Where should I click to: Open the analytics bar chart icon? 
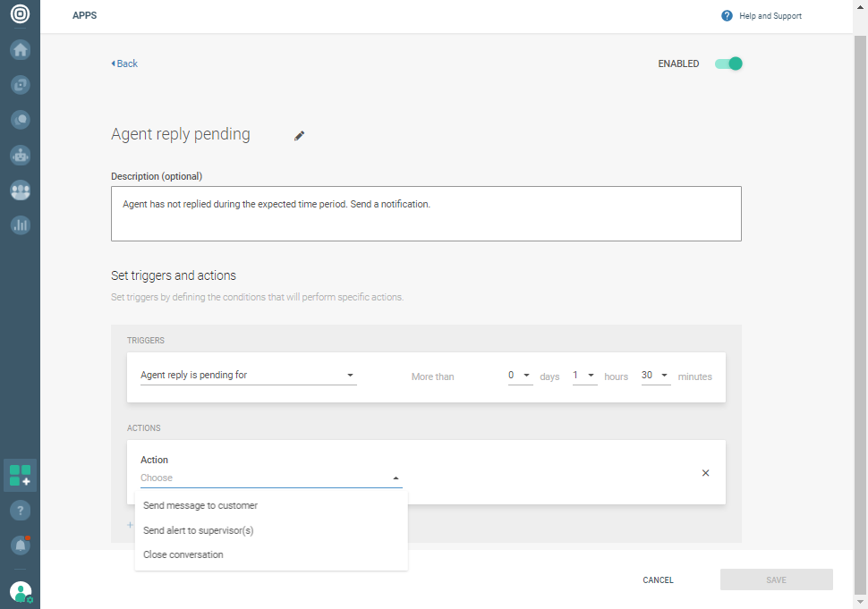click(20, 225)
